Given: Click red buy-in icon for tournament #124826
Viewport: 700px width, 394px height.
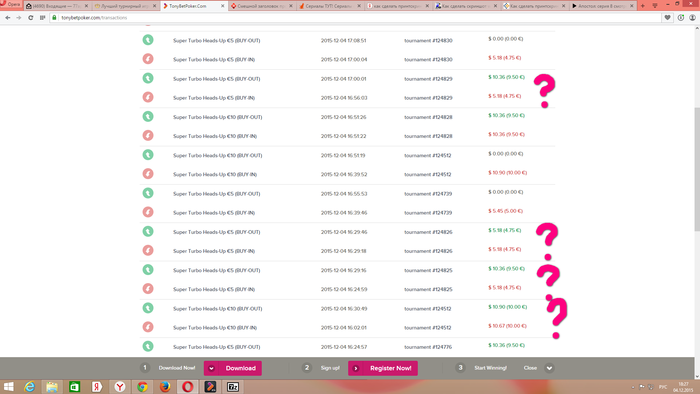Looking at the screenshot, I should tap(148, 251).
